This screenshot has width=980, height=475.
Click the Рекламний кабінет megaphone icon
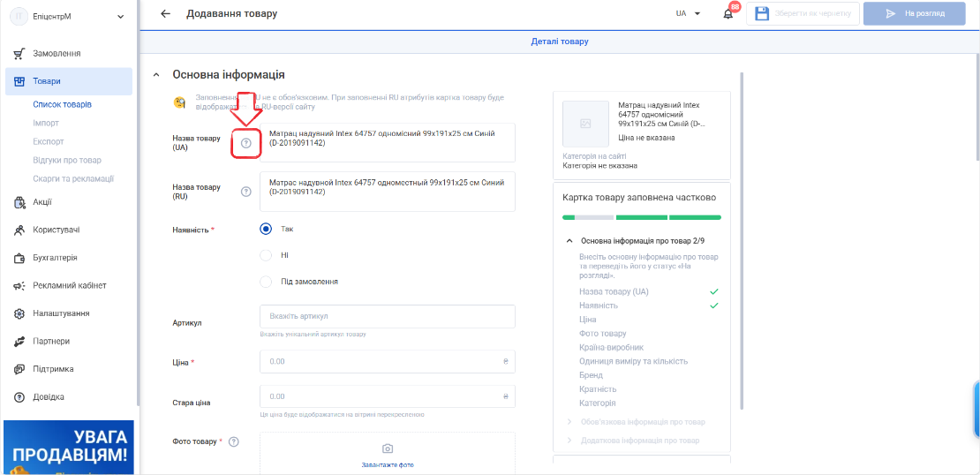[x=19, y=286]
